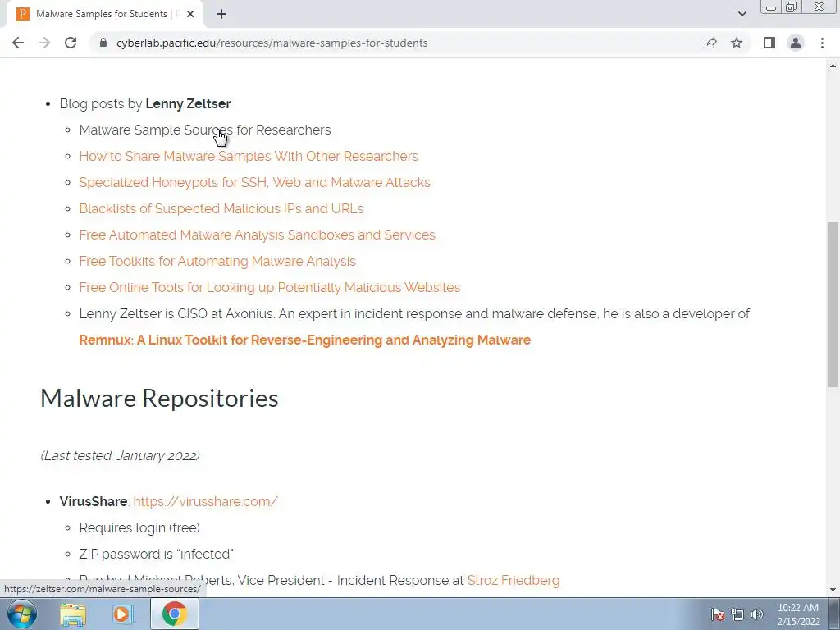Restore down the Chrome window

792,7
